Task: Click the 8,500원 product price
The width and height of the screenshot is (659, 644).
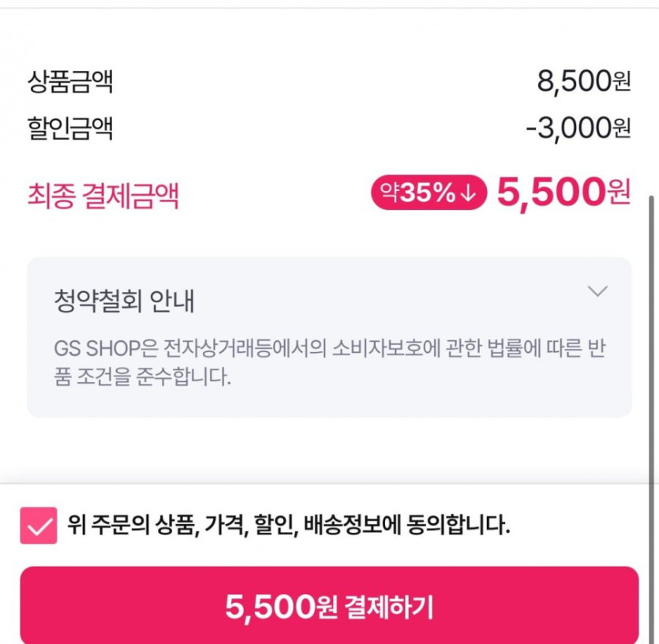Action: [583, 81]
